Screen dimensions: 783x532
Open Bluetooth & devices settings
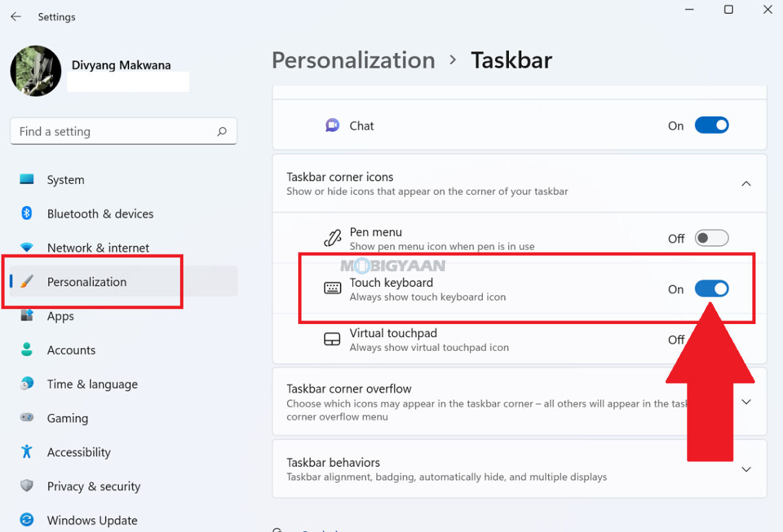point(27,213)
